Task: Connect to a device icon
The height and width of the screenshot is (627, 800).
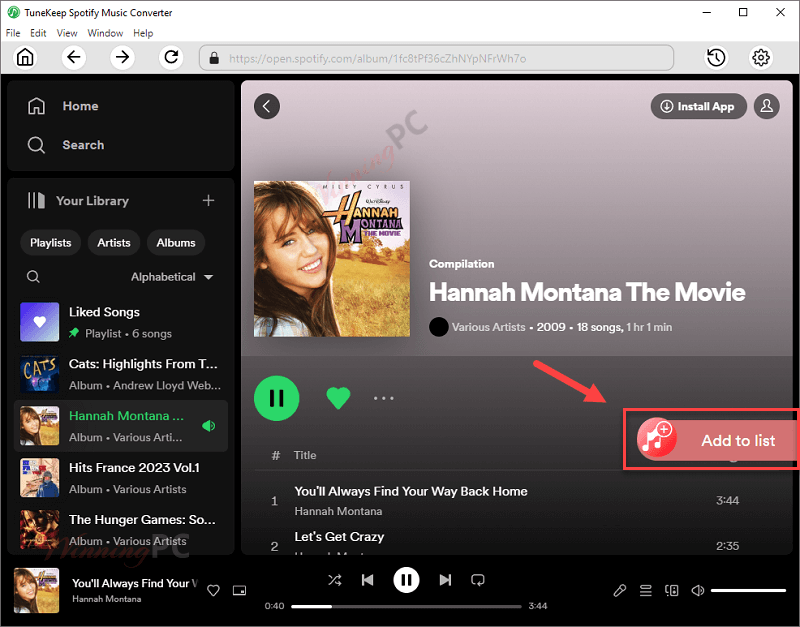Action: pyautogui.click(x=671, y=591)
